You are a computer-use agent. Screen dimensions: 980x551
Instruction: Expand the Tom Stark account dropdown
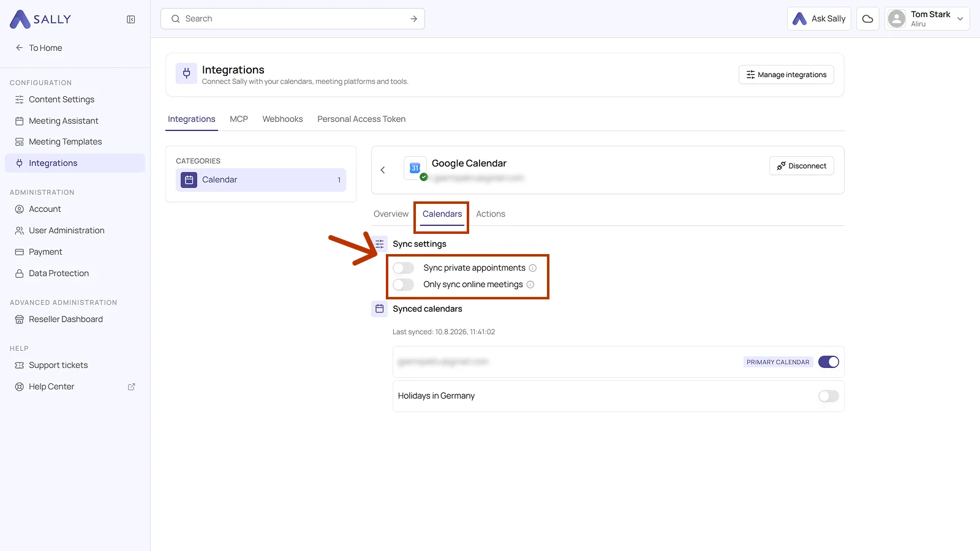point(960,19)
